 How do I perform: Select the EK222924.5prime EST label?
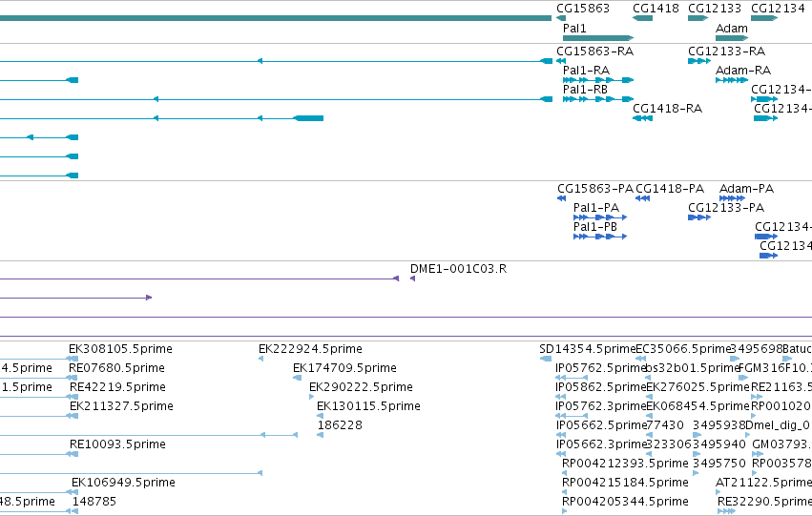click(x=310, y=349)
